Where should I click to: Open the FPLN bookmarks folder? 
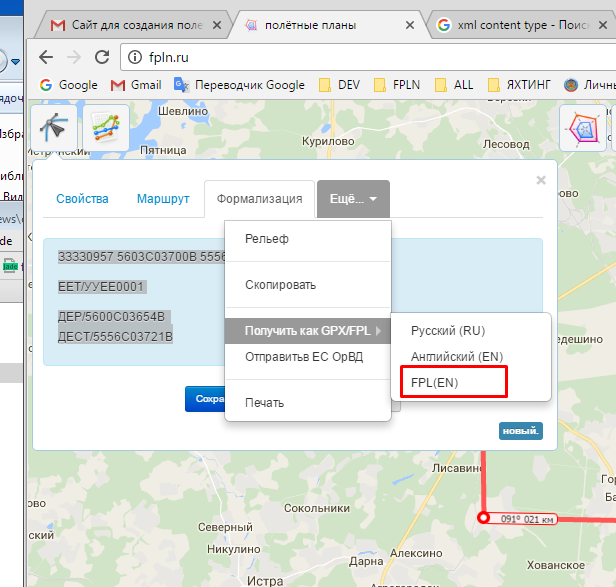coord(397,85)
